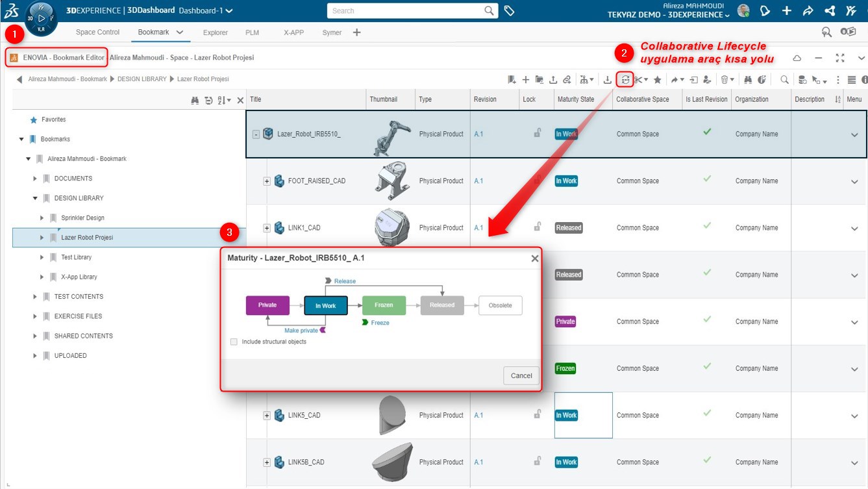This screenshot has height=489, width=868.
Task: Collapse Lazer_Robot_IRB5510_ row with minus box
Action: pos(256,134)
